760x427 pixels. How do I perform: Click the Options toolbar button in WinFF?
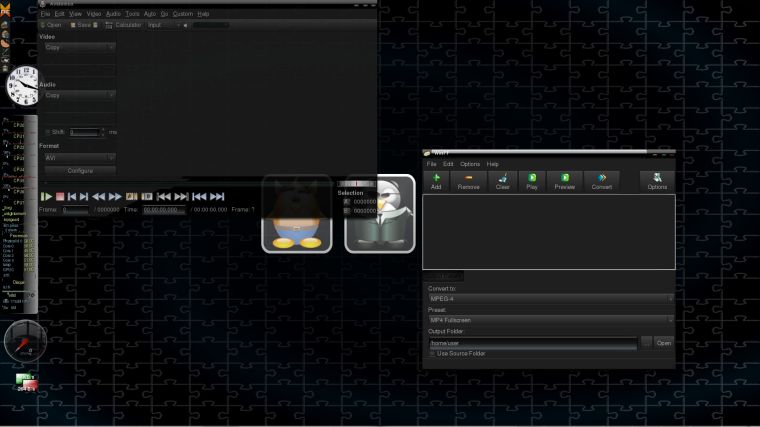click(x=657, y=181)
